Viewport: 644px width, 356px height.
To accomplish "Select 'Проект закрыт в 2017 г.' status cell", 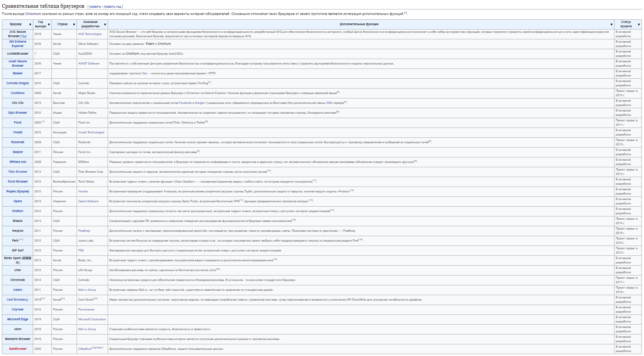I will (x=628, y=280).
